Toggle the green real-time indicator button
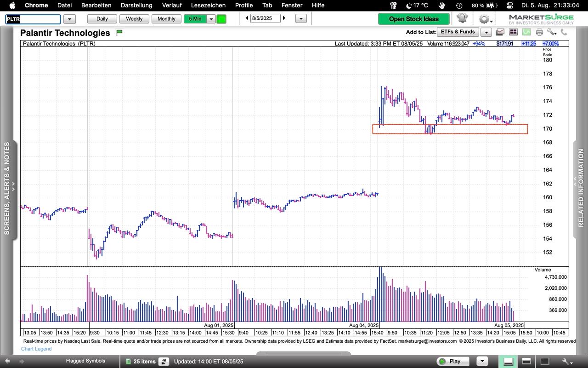This screenshot has height=368, width=588. [221, 19]
